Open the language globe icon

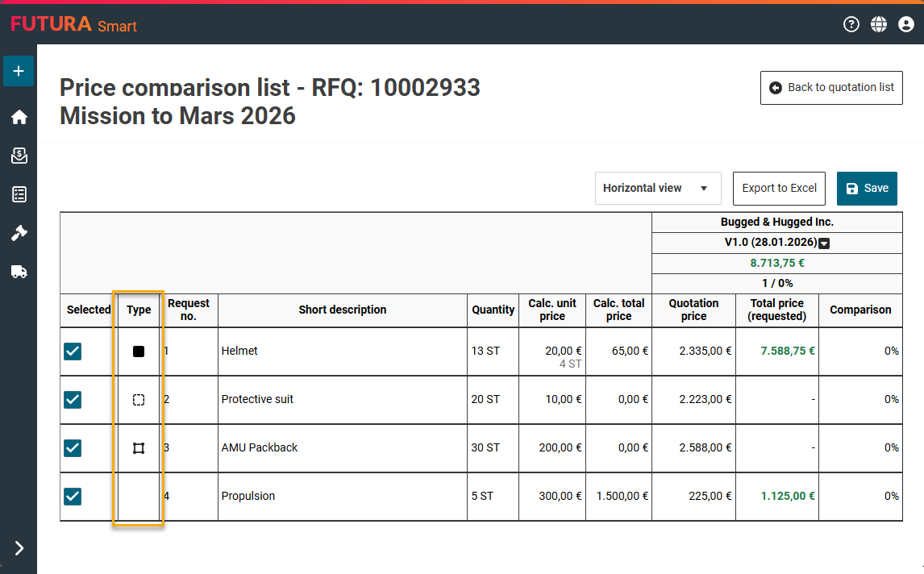[x=879, y=24]
